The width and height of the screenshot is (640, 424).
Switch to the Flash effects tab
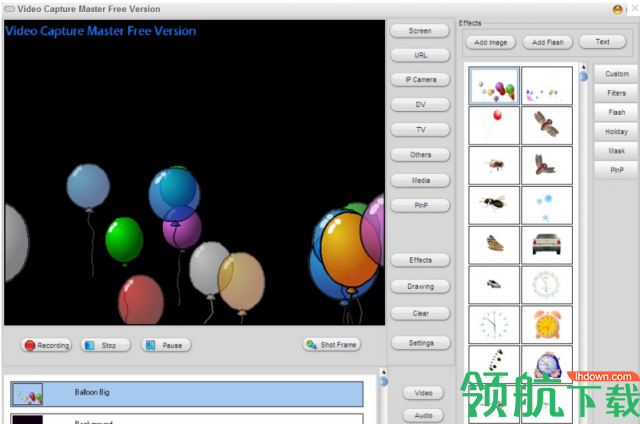coord(616,112)
